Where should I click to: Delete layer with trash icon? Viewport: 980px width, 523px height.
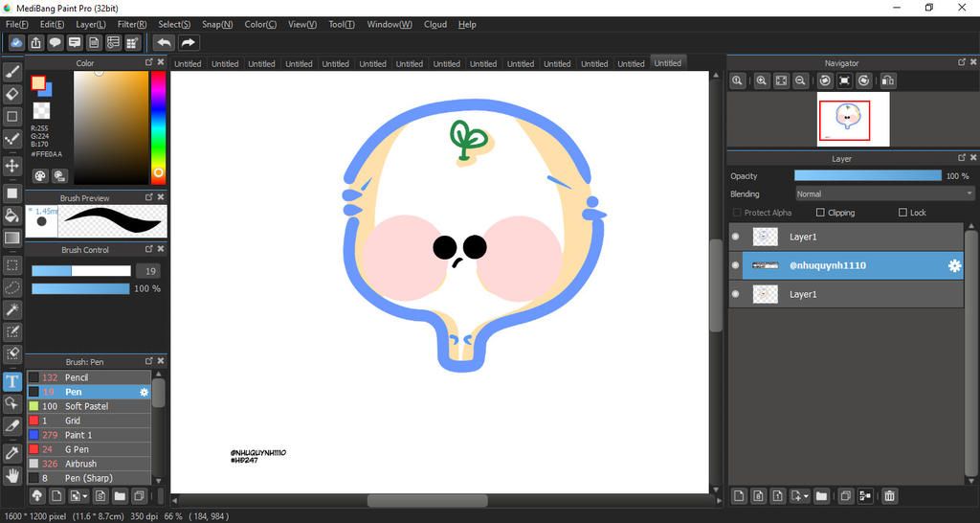pyautogui.click(x=889, y=496)
